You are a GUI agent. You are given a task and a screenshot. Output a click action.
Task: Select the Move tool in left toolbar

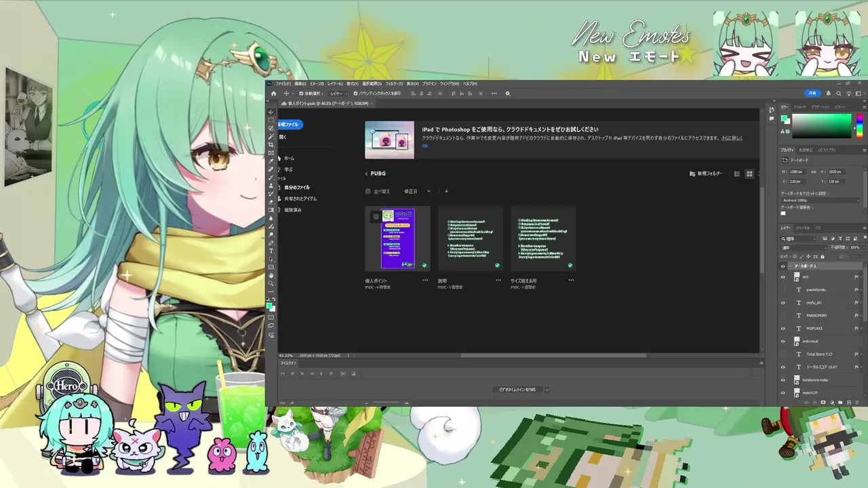click(x=271, y=112)
